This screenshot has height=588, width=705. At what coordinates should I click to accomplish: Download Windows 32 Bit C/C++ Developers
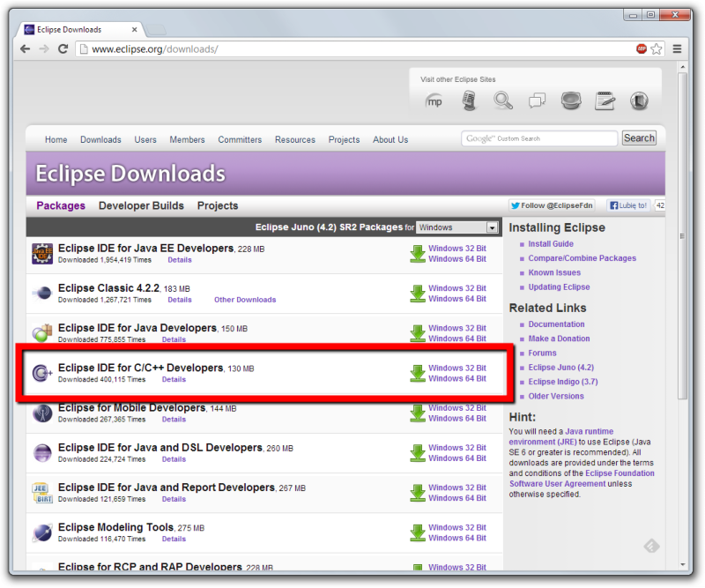pyautogui.click(x=457, y=368)
